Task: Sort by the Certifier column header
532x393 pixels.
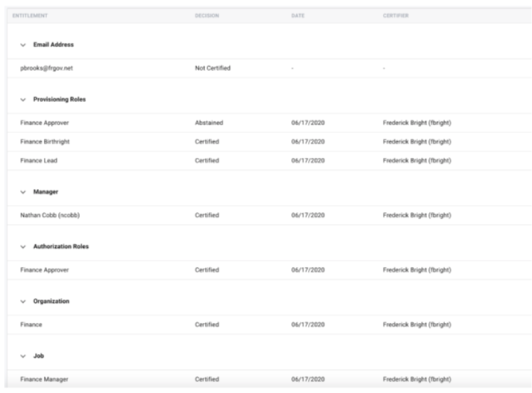Action: point(396,15)
